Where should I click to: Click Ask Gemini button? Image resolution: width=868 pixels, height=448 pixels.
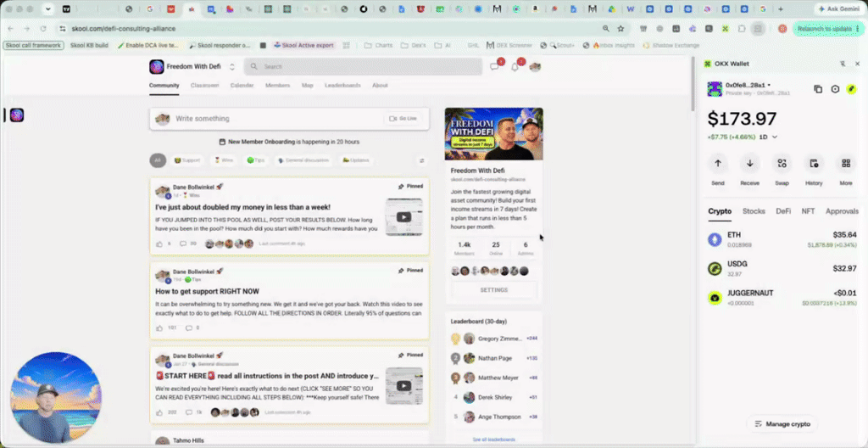(x=840, y=8)
